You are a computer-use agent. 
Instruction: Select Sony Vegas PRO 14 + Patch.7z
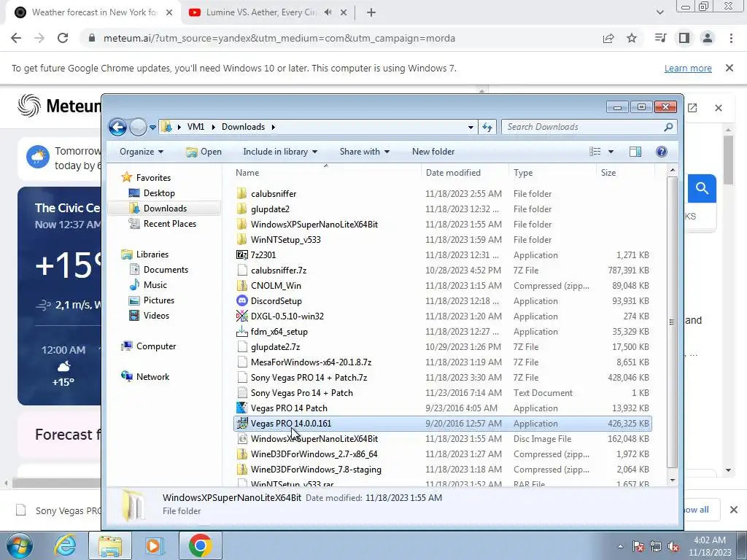pos(309,378)
